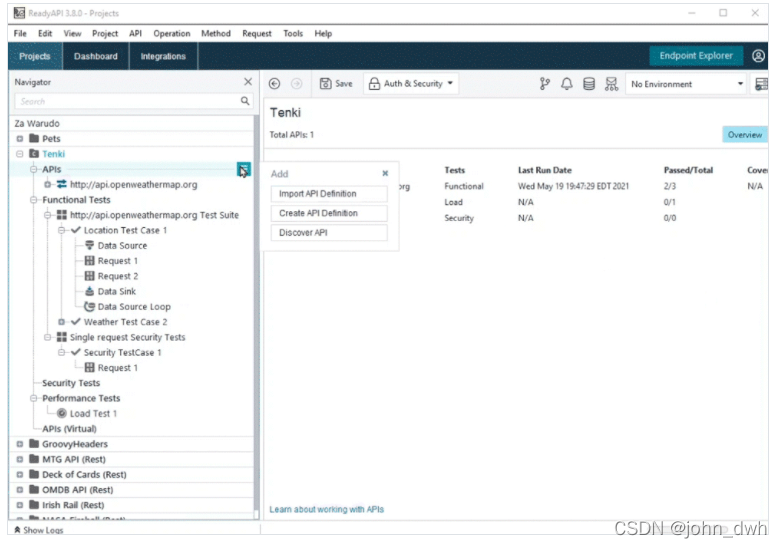Click Discover API button
The height and width of the screenshot is (548, 782).
coord(329,232)
